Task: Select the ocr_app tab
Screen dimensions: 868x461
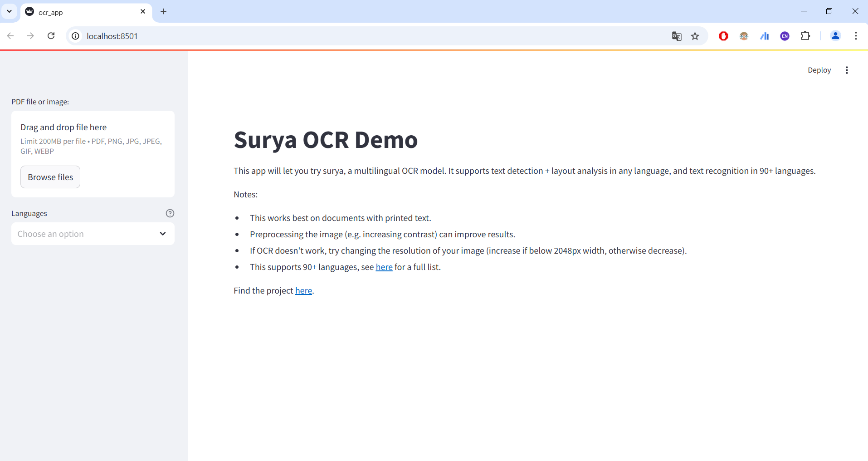Action: tap(86, 12)
